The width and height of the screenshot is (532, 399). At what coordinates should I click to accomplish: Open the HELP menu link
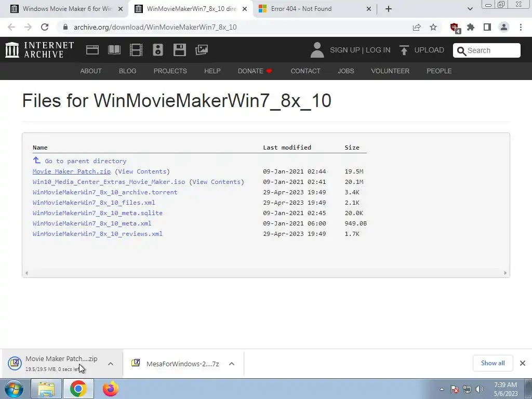click(x=212, y=71)
